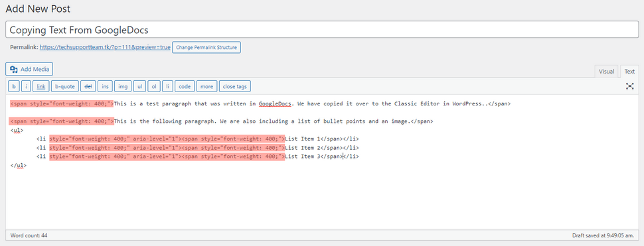Image resolution: width=644 pixels, height=246 pixels.
Task: Switch to the Visual editor tab
Action: [606, 72]
